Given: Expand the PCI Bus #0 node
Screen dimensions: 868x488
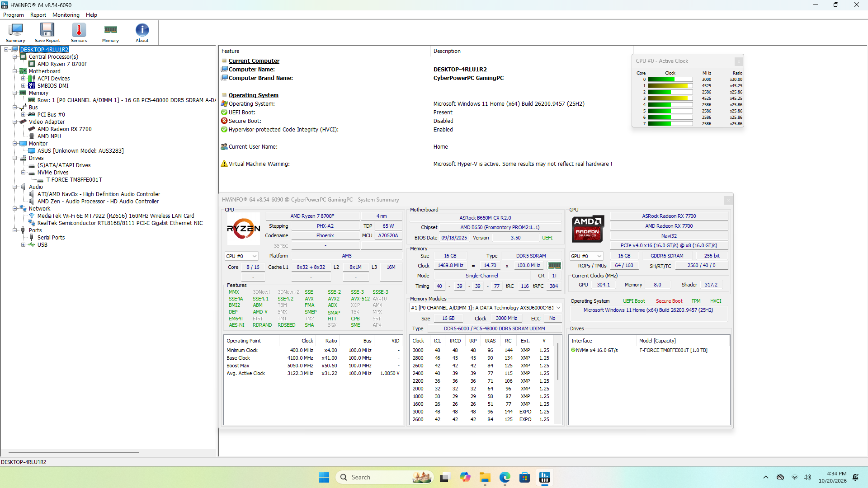Looking at the screenshot, I should (24, 115).
